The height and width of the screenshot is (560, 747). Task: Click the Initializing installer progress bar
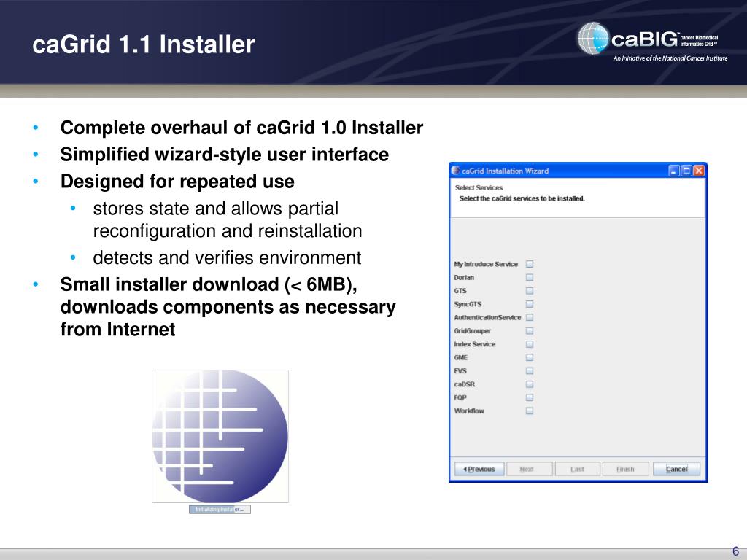(220, 510)
